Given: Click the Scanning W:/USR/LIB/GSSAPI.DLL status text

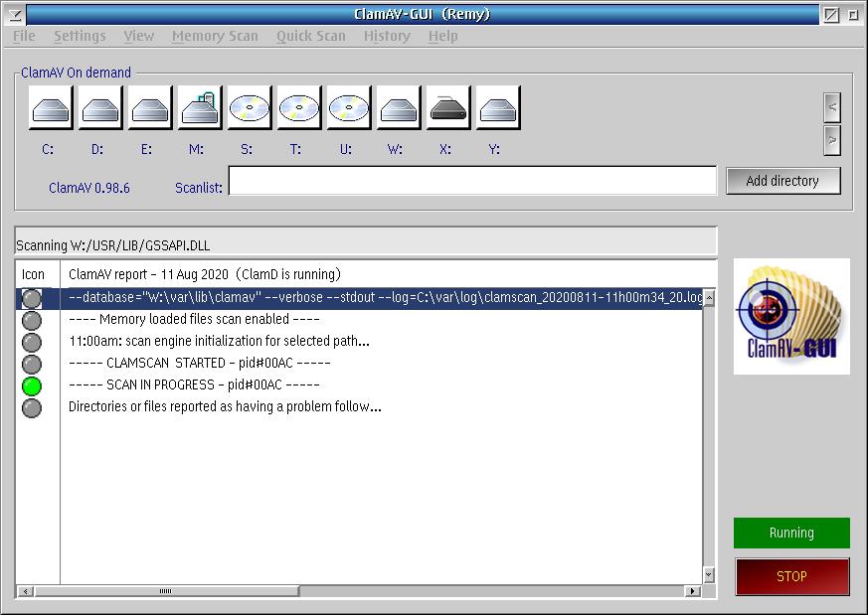Looking at the screenshot, I should 113,245.
